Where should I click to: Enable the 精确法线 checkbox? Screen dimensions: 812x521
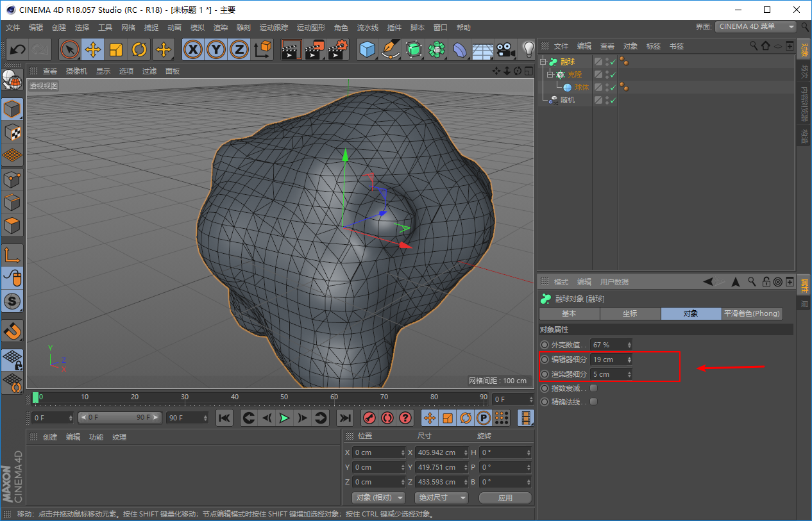click(x=594, y=402)
